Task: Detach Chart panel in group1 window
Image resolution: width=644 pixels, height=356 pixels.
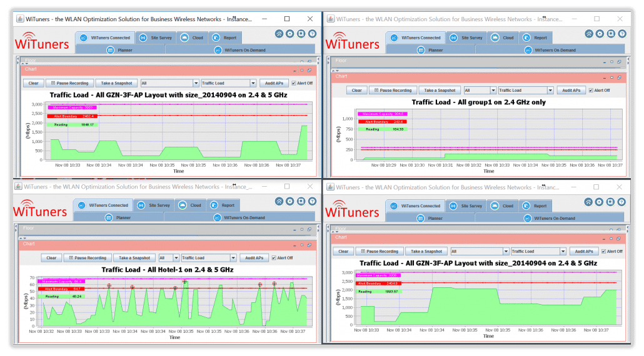Action: (x=619, y=77)
